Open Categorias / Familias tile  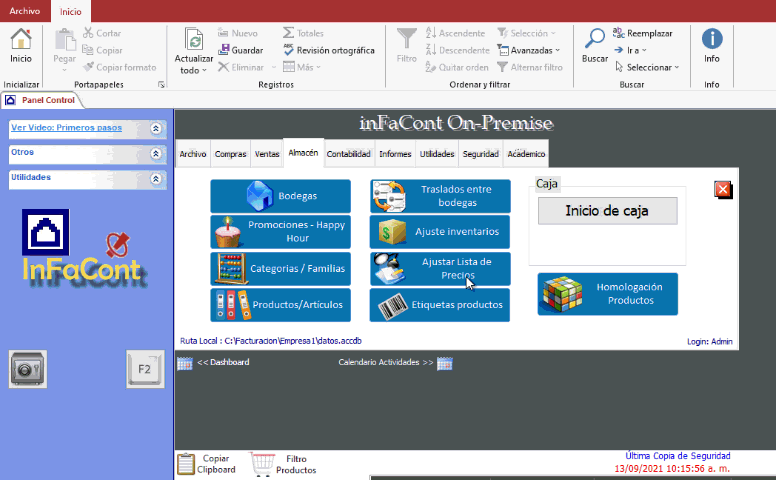tap(281, 269)
